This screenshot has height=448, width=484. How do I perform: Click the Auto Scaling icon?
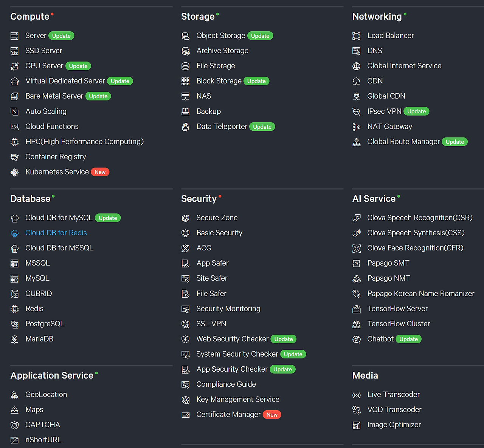pyautogui.click(x=14, y=111)
